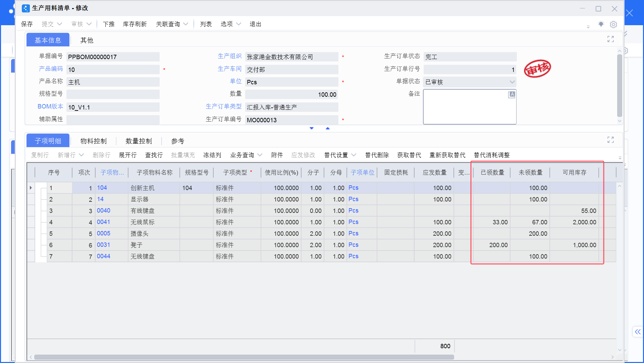644x363 pixels.
Task: Open the settings gear icon in toolbar
Action: [x=613, y=24]
